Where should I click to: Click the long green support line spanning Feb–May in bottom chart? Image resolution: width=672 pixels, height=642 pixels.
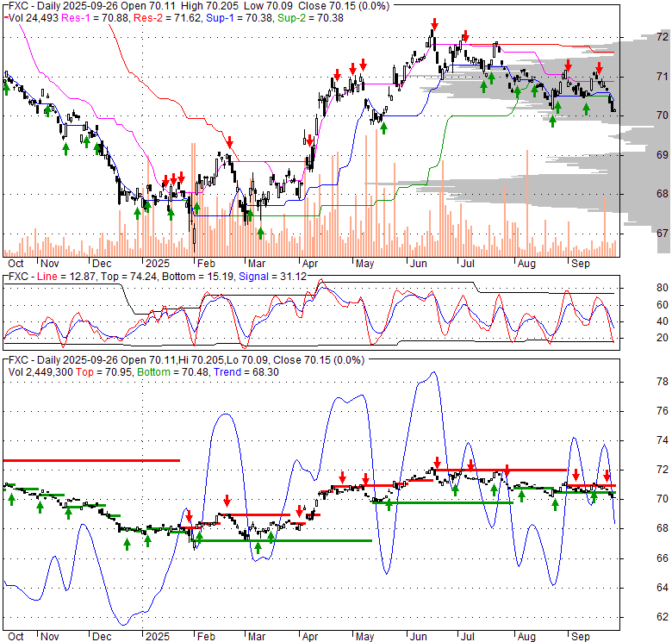282,541
